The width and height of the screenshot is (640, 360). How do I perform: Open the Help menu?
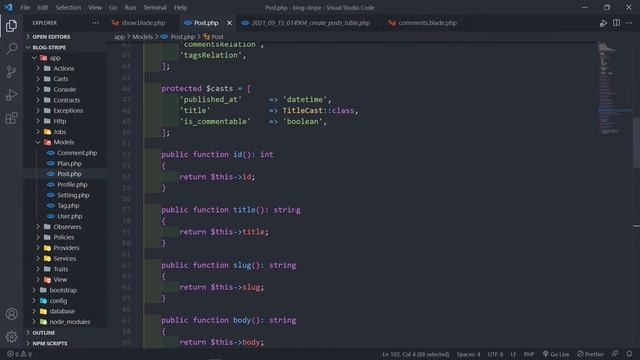point(180,7)
